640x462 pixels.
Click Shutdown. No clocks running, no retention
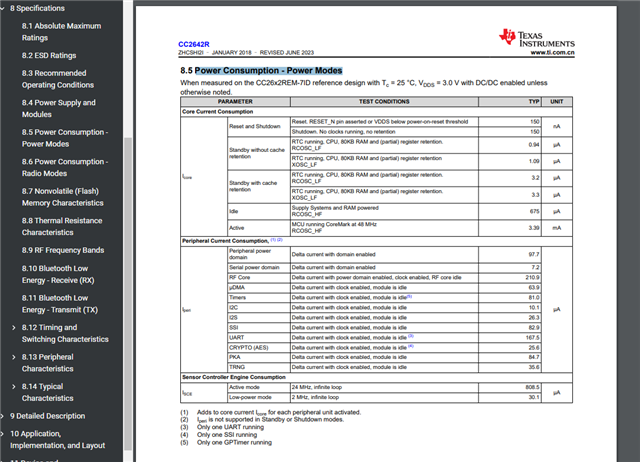click(x=344, y=132)
